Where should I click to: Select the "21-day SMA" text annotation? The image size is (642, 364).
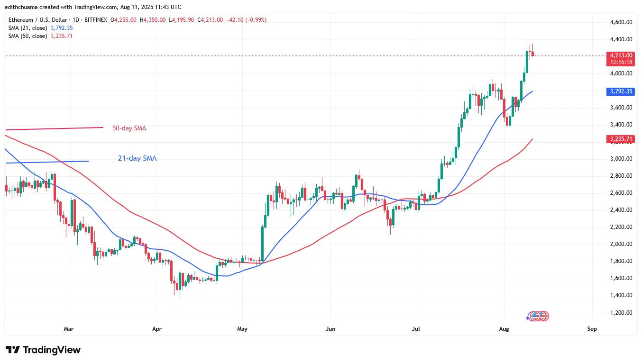pyautogui.click(x=137, y=158)
